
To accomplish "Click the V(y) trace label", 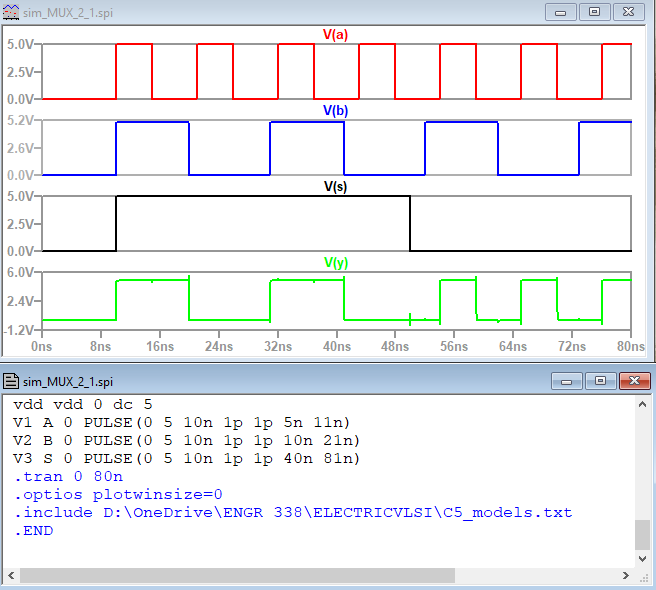I will click(x=336, y=262).
